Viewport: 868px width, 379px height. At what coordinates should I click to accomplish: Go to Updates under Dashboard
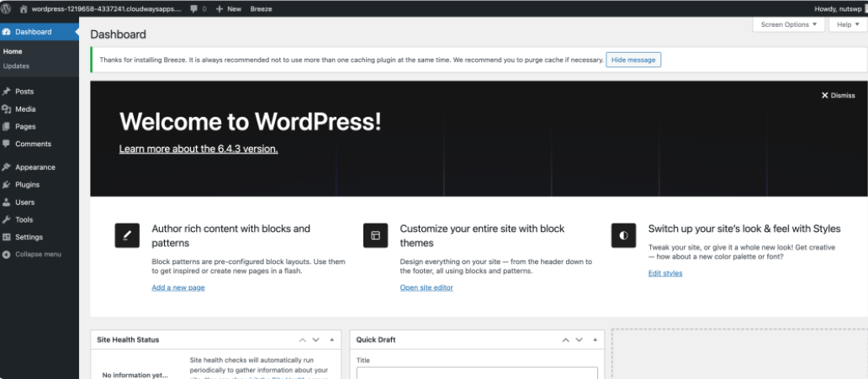16,66
